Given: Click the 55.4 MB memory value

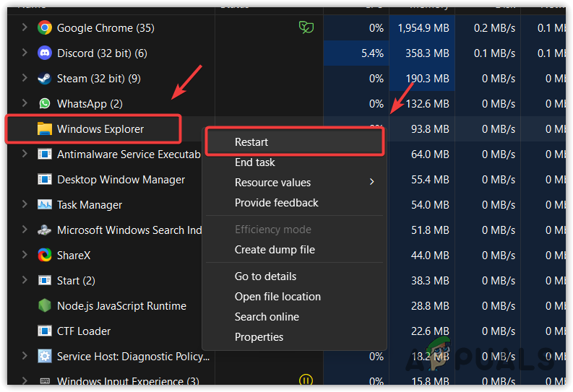Looking at the screenshot, I should pos(430,179).
